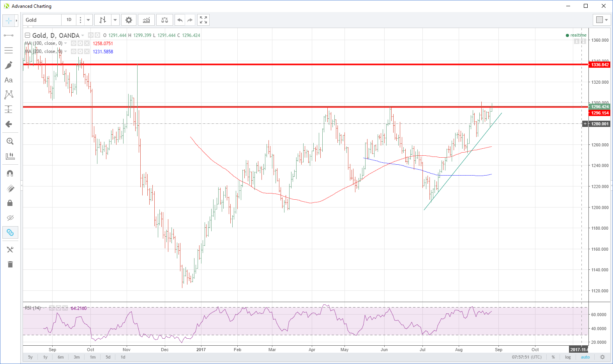This screenshot has width=613, height=364.
Task: Open the interval dropdown arrow next to 1D
Action: [88, 20]
